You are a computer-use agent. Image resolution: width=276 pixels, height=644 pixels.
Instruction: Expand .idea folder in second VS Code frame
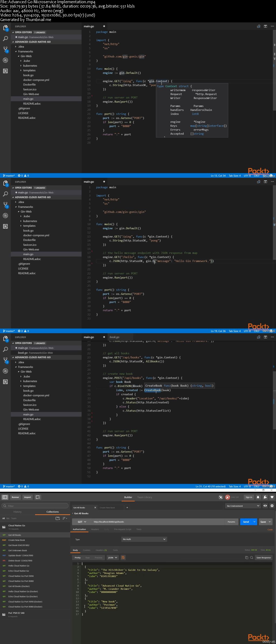click(x=21, y=202)
